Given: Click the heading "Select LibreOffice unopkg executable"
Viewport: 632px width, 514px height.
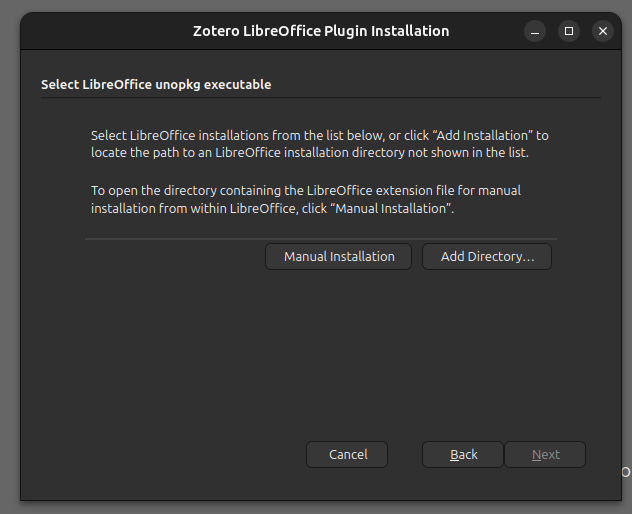Looking at the screenshot, I should tap(156, 85).
